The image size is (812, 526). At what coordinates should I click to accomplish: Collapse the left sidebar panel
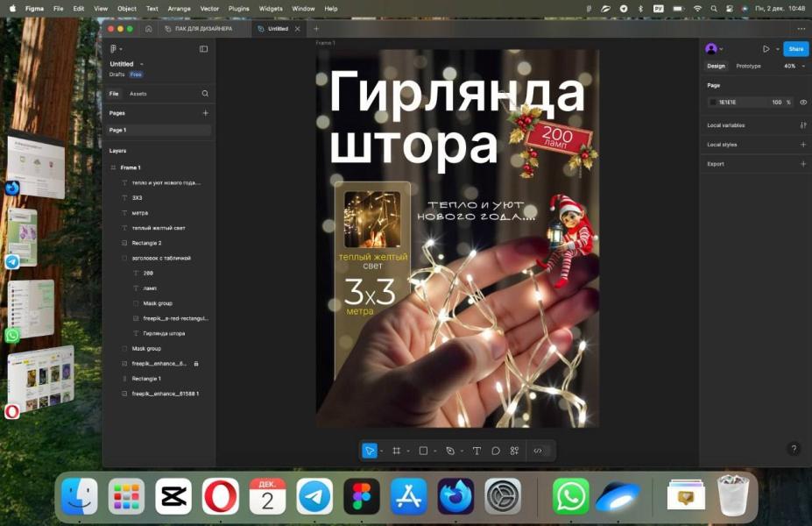point(203,49)
